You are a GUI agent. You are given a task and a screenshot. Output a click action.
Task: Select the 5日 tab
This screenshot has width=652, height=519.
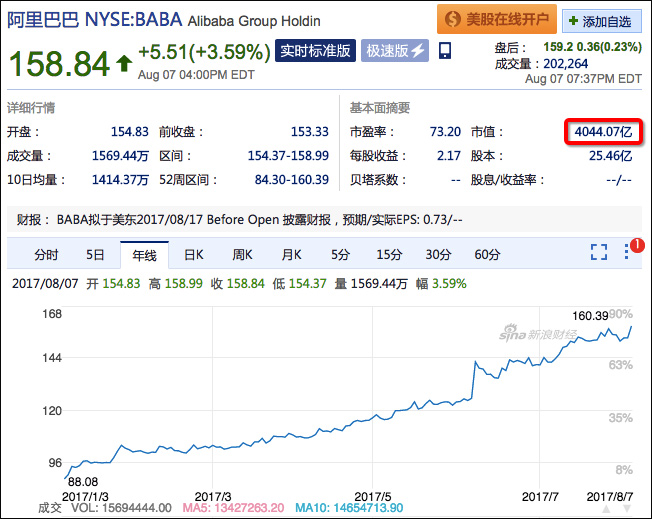(x=95, y=254)
